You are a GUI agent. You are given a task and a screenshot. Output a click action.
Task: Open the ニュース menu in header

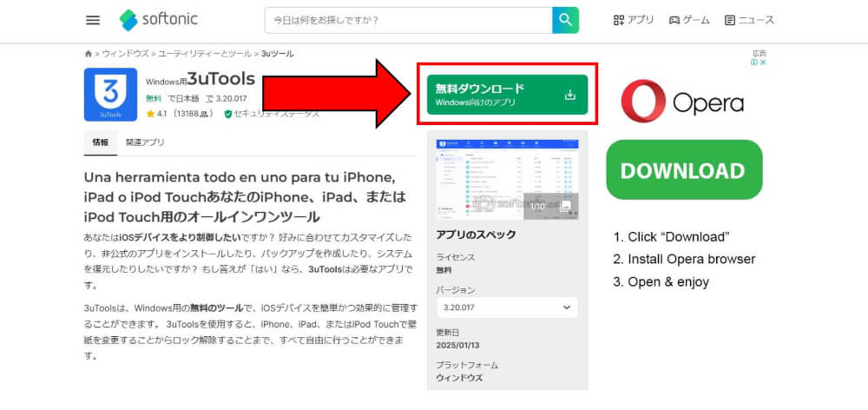point(749,20)
